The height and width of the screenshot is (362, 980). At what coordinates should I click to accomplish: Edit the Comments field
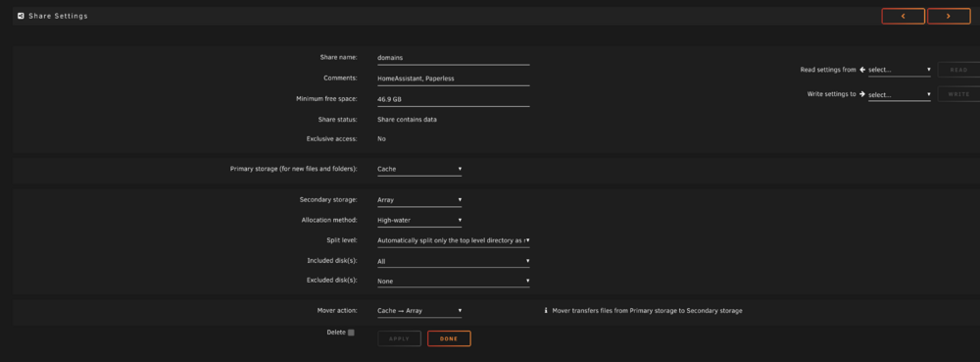pyautogui.click(x=453, y=78)
